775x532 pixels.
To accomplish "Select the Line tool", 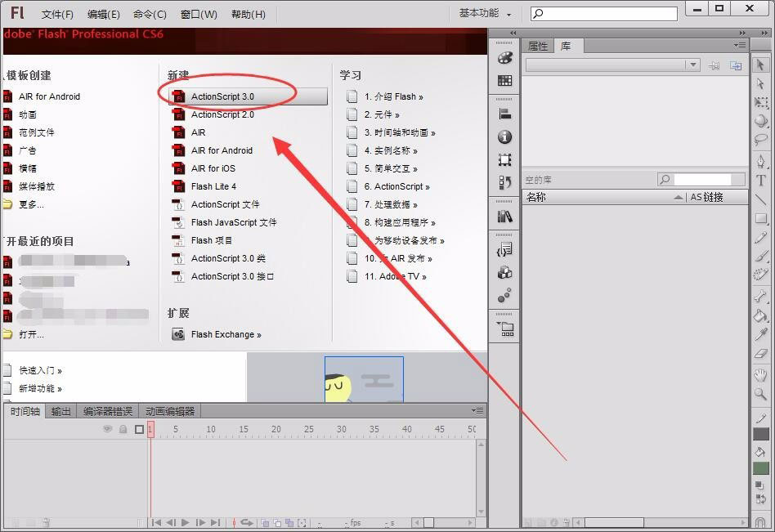I will point(760,199).
